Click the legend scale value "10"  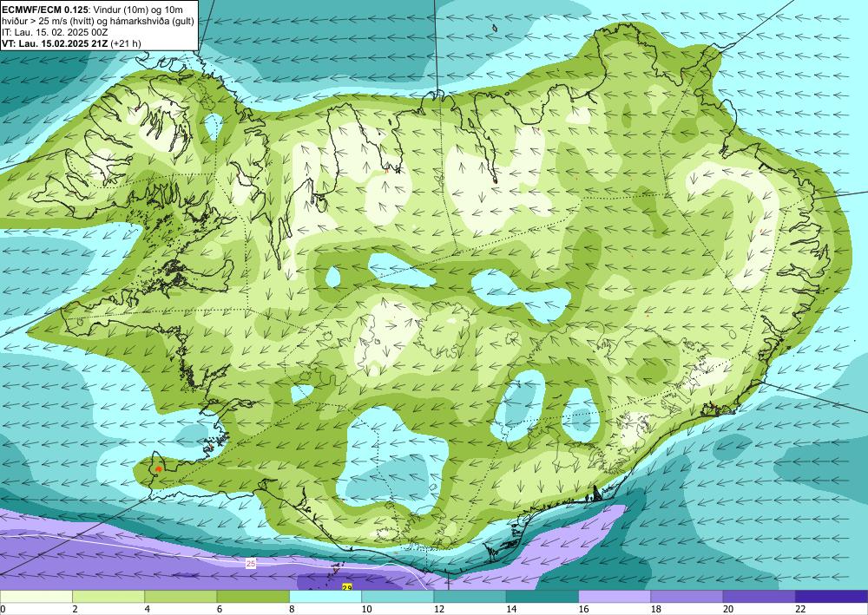click(366, 609)
